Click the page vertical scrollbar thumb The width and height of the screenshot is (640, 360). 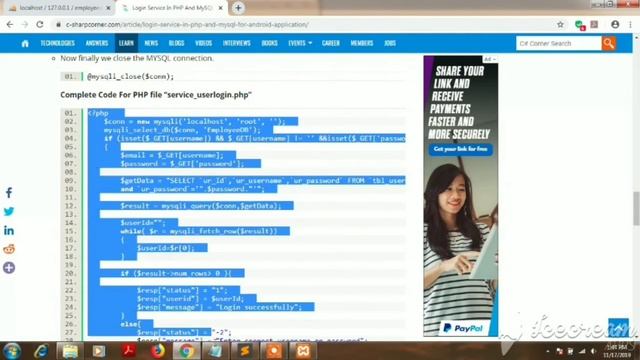[x=636, y=208]
